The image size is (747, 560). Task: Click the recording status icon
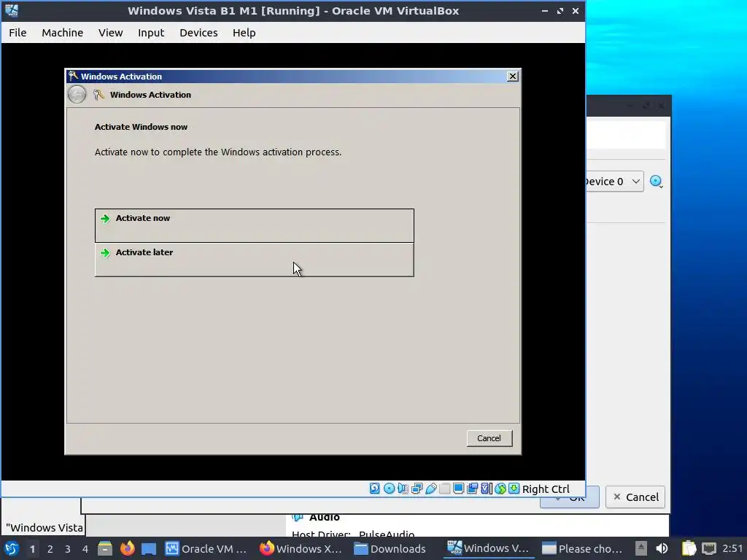coord(472,489)
